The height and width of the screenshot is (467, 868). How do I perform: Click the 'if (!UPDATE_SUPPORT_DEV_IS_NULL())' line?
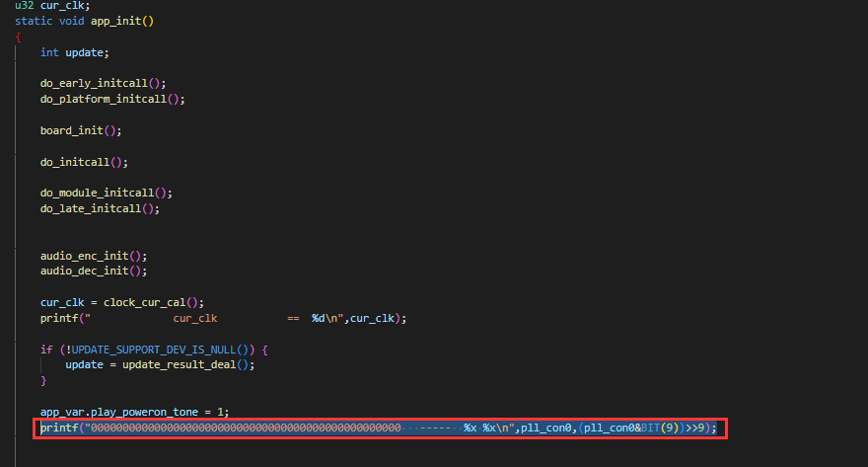coord(154,350)
